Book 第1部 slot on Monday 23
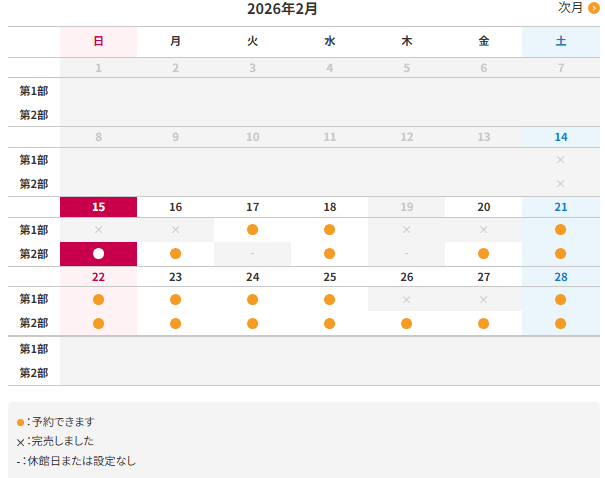This screenshot has height=478, width=605. tap(175, 299)
